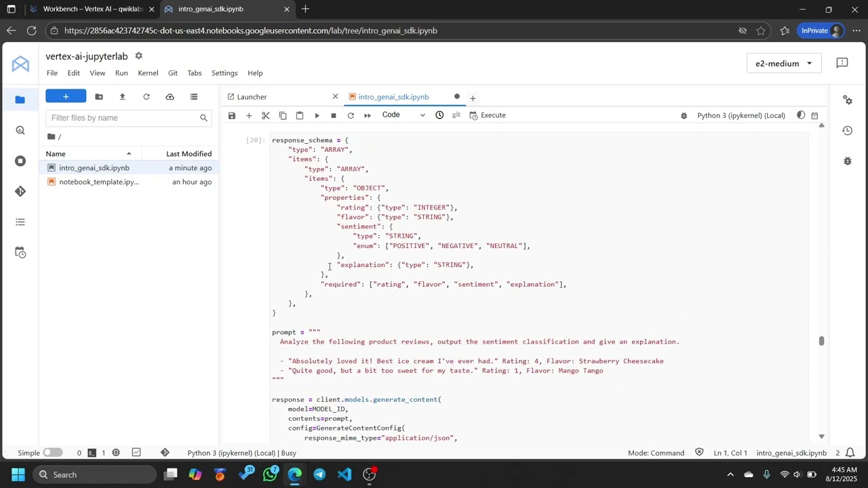Screen dimensions: 868x488
Task: Open Visual Studio Code from taskbar
Action: click(344, 474)
